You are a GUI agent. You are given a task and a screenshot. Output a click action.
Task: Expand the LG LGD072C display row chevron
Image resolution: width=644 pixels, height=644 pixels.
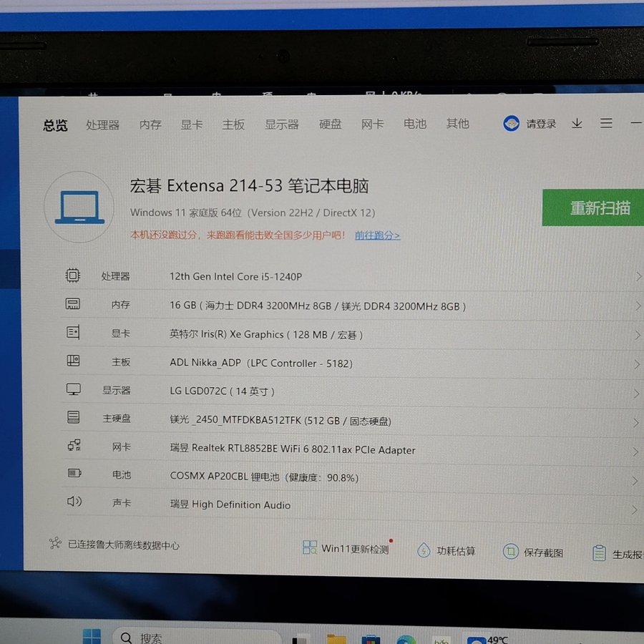coord(637,394)
